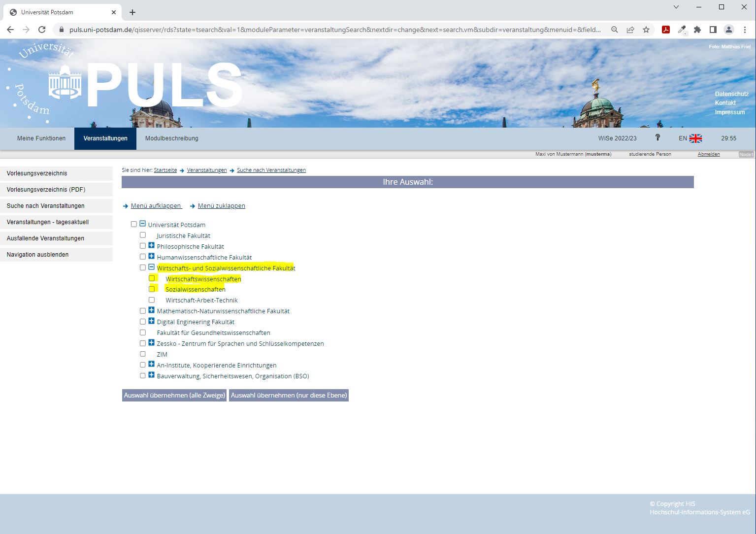Image resolution: width=756 pixels, height=534 pixels.
Task: Open the Datenschutz link
Action: pos(732,94)
